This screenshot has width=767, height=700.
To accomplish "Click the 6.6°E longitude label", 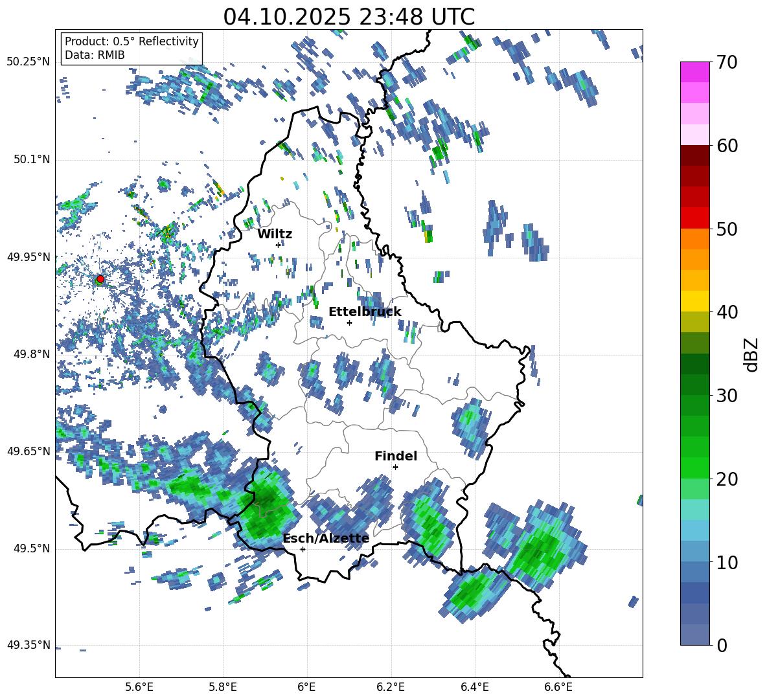I will click(x=558, y=687).
